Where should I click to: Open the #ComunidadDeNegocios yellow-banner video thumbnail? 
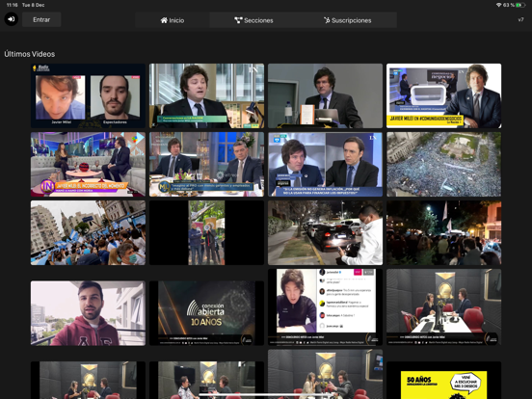(x=443, y=96)
